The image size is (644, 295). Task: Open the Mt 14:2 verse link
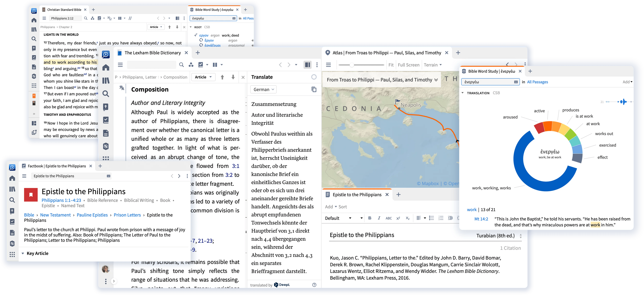[x=481, y=219]
